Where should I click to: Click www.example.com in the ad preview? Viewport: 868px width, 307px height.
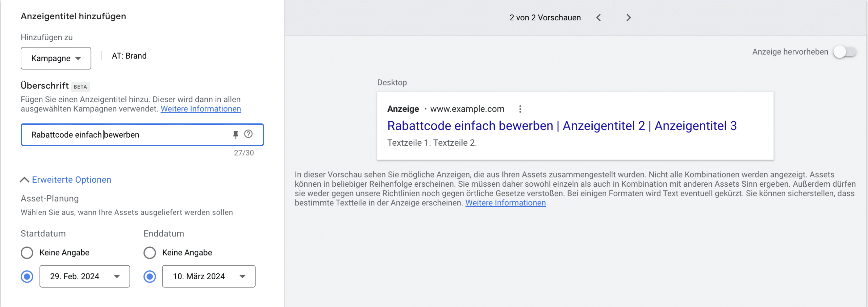pyautogui.click(x=467, y=109)
